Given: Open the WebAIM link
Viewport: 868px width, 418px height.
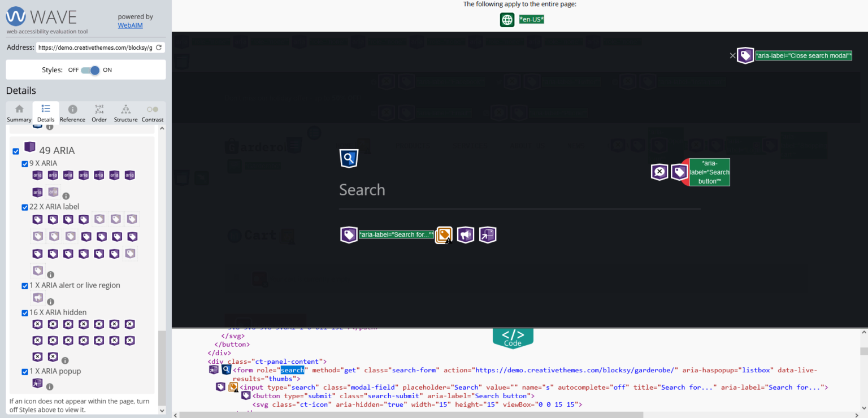Looking at the screenshot, I should [x=129, y=25].
